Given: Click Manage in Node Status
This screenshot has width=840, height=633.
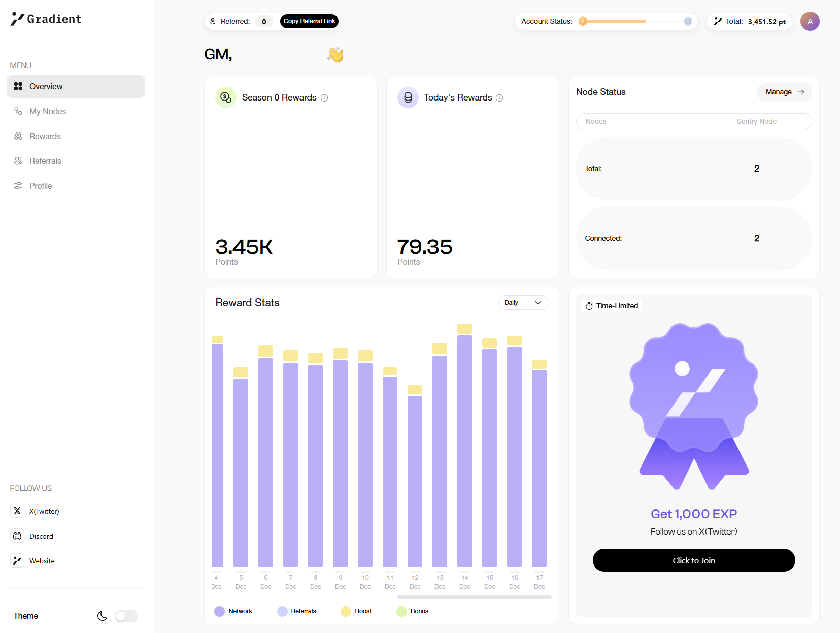Looking at the screenshot, I should click(784, 92).
